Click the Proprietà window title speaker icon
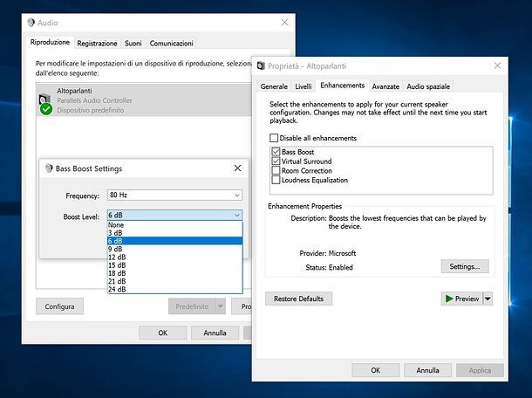The image size is (532, 398). pyautogui.click(x=261, y=65)
